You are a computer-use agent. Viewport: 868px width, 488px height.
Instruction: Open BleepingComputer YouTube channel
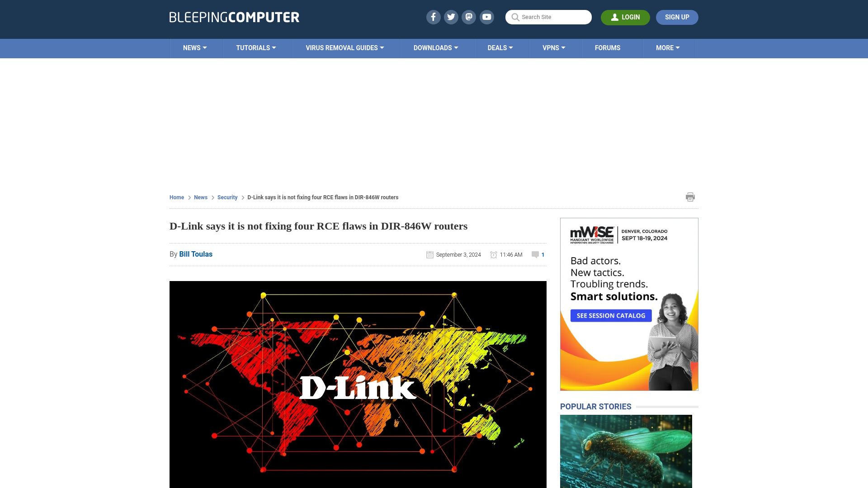487,17
